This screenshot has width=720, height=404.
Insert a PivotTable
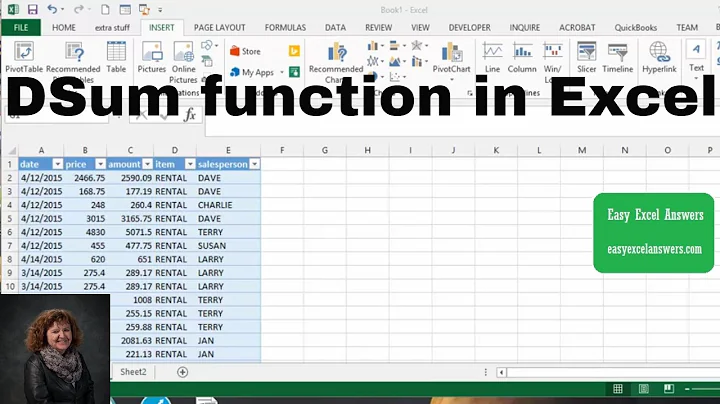point(24,57)
